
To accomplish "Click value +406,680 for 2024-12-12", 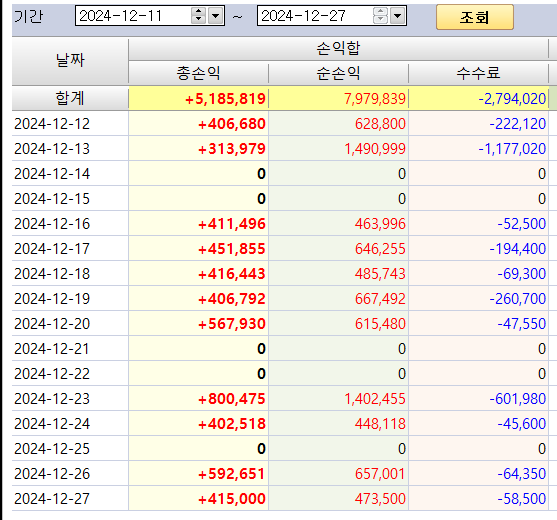I will pos(232,124).
